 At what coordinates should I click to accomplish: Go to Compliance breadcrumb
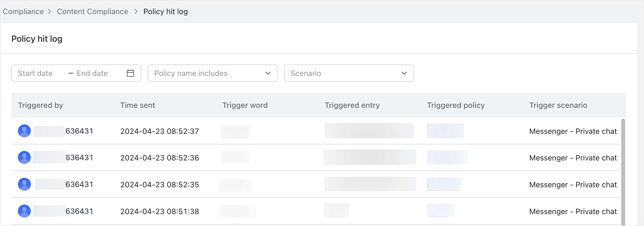pos(23,11)
